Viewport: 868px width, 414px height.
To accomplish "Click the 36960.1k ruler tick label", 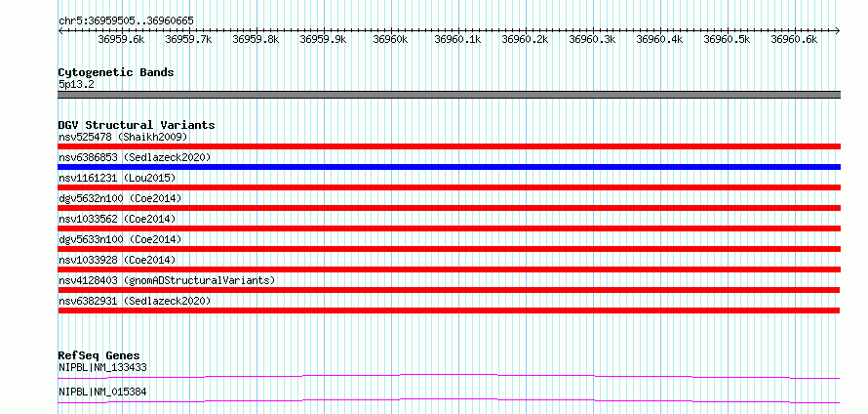I will coord(457,39).
